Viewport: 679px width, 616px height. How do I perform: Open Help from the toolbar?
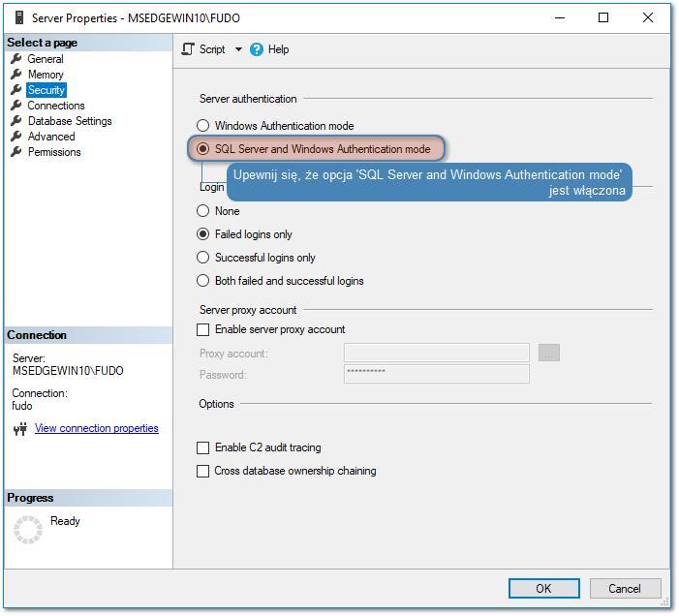click(x=269, y=49)
